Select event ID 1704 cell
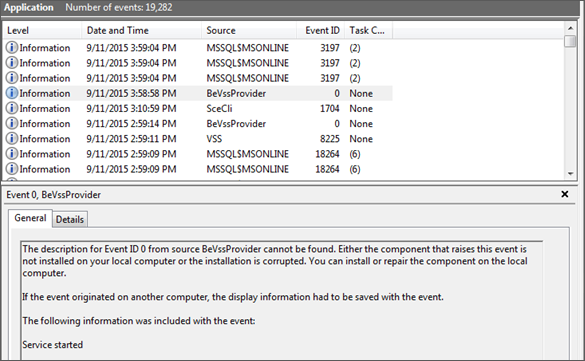This screenshot has height=361, width=585. click(x=329, y=109)
